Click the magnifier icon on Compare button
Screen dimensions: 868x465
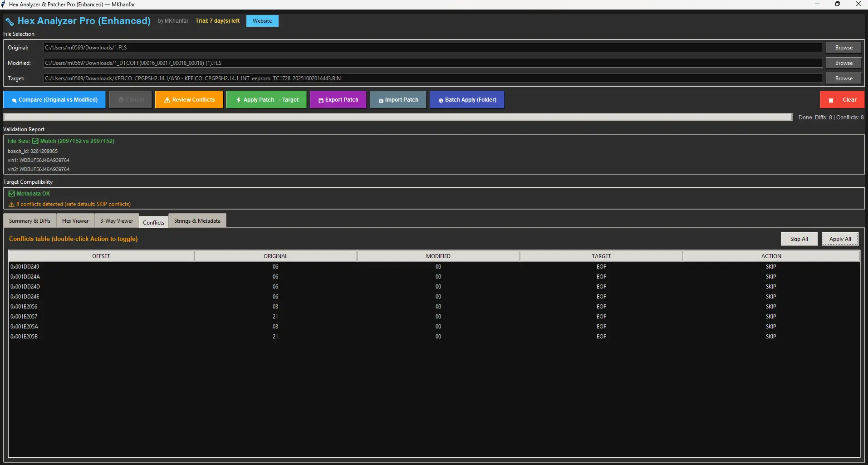tap(15, 99)
